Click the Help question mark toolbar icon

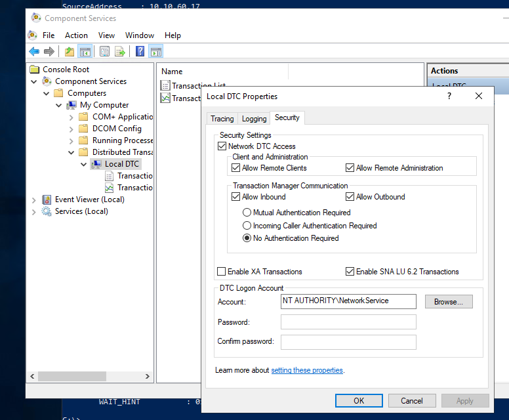pos(140,51)
